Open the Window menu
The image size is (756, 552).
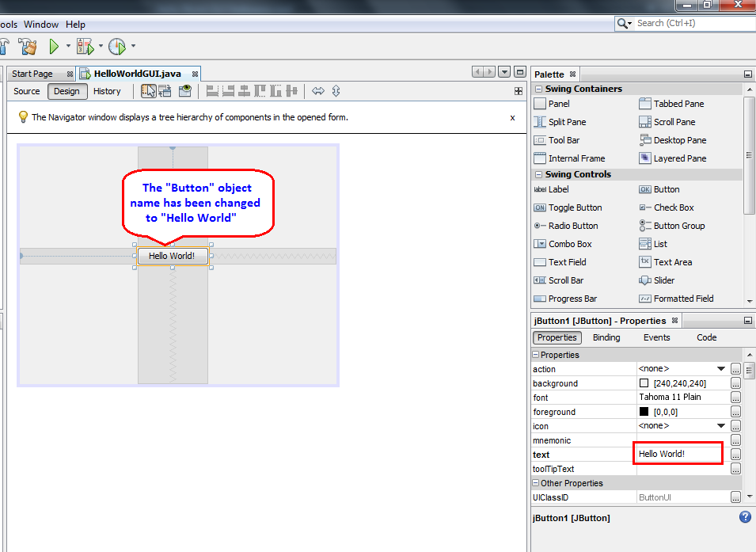40,24
